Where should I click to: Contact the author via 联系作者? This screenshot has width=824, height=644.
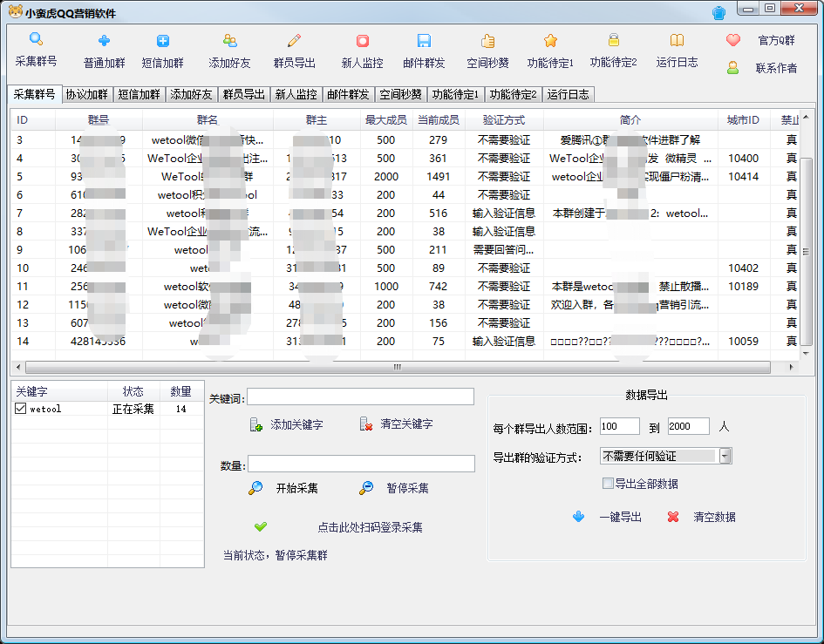[x=775, y=69]
